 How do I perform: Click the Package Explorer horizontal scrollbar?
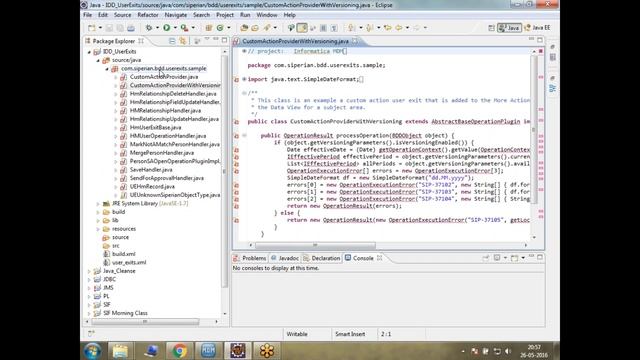pyautogui.click(x=145, y=322)
